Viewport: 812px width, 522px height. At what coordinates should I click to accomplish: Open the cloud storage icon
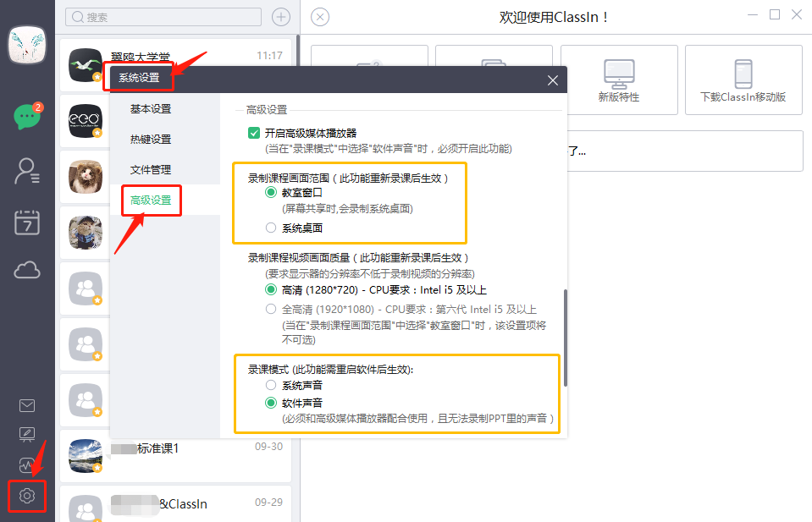pyautogui.click(x=27, y=270)
